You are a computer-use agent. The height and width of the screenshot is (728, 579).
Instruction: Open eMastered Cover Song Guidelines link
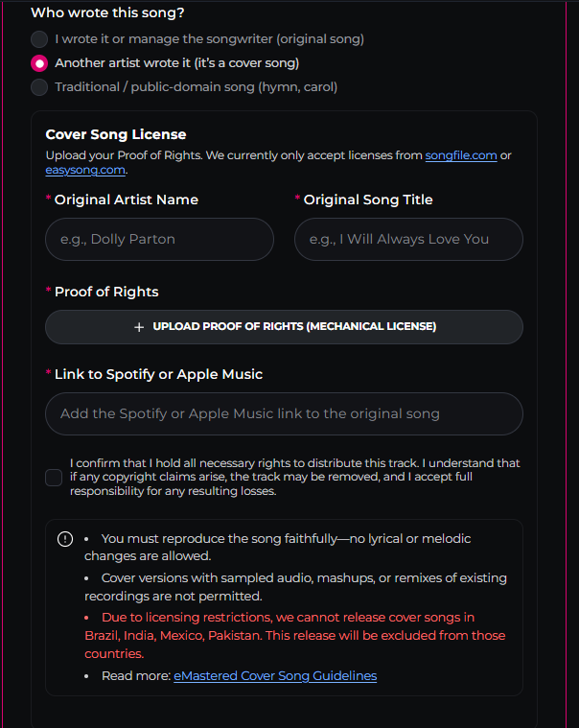(275, 676)
